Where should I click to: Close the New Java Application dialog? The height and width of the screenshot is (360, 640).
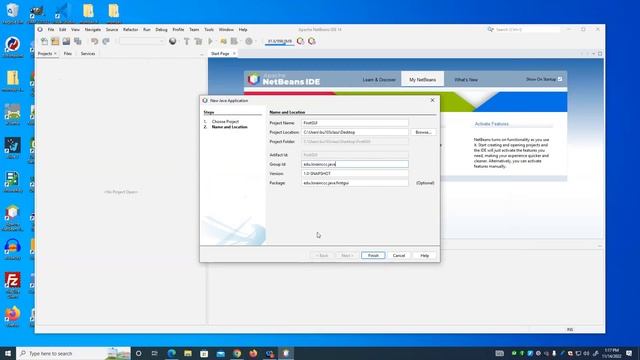click(433, 100)
